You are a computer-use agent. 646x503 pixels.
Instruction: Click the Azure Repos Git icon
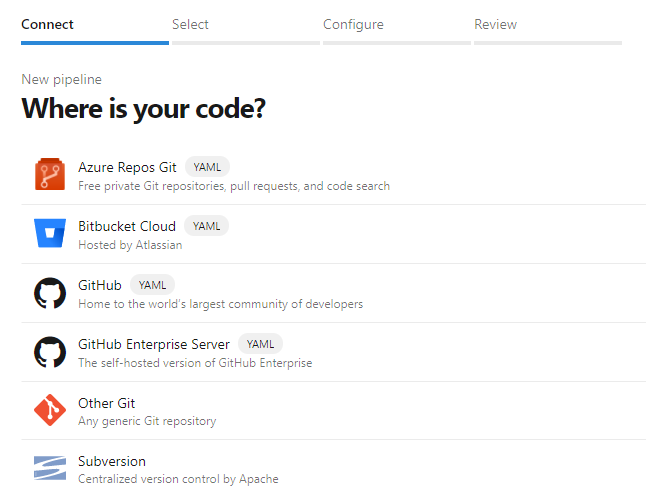tap(50, 175)
